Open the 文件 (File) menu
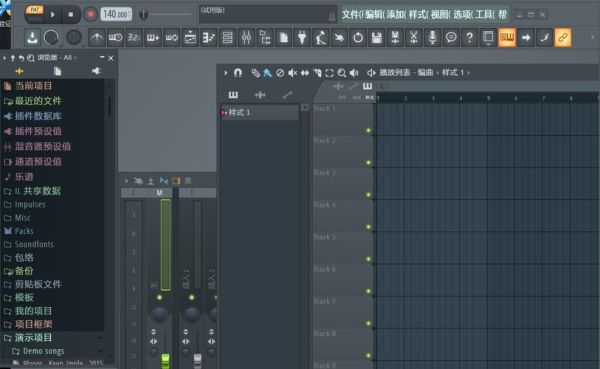600x369 pixels. click(352, 15)
